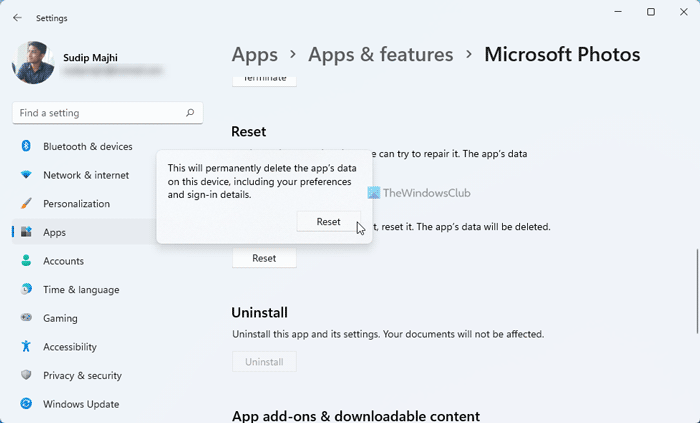
Task: Click the vertical scrollbar thumb
Action: (697, 291)
